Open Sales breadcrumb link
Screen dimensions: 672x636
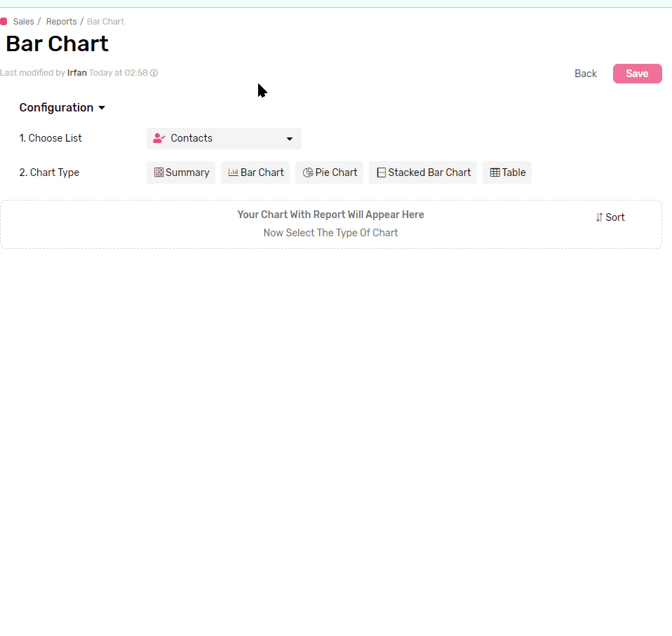24,22
